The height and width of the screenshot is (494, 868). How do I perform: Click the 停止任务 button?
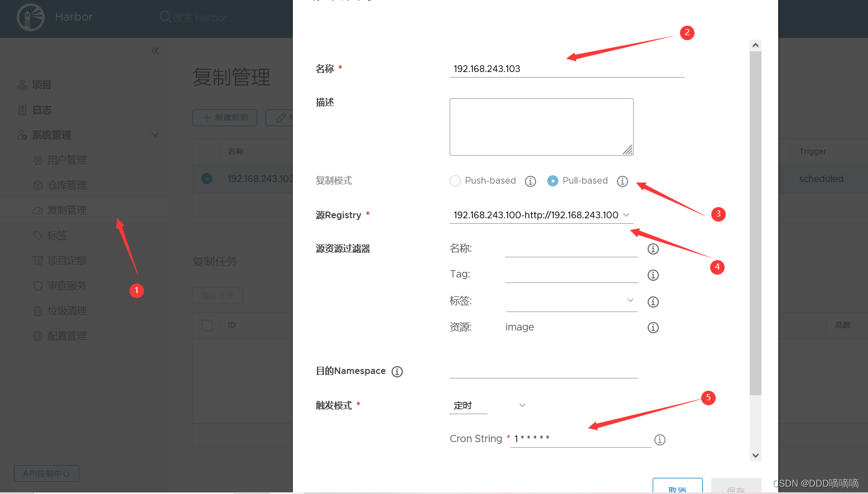click(x=218, y=295)
